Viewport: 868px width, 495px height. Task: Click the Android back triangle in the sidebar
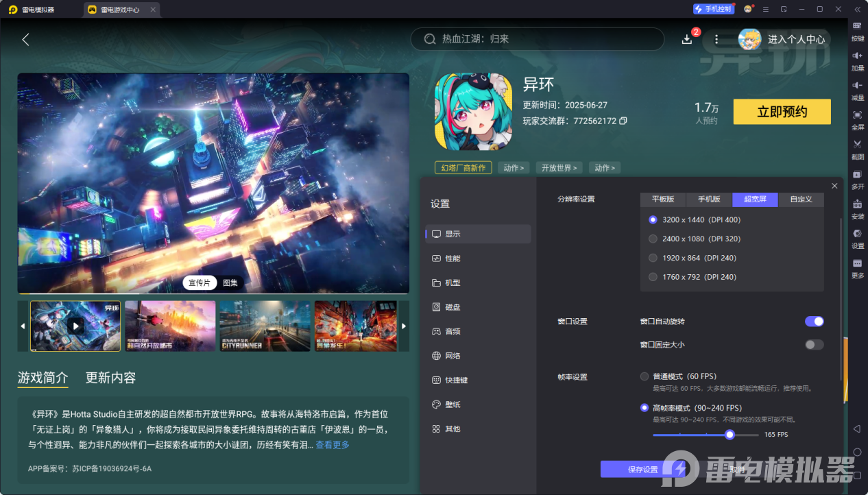857,428
